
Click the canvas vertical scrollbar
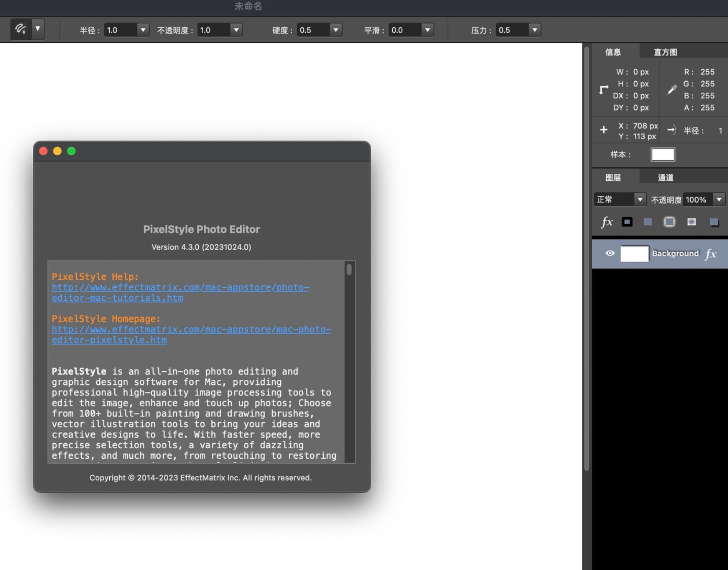point(586,258)
